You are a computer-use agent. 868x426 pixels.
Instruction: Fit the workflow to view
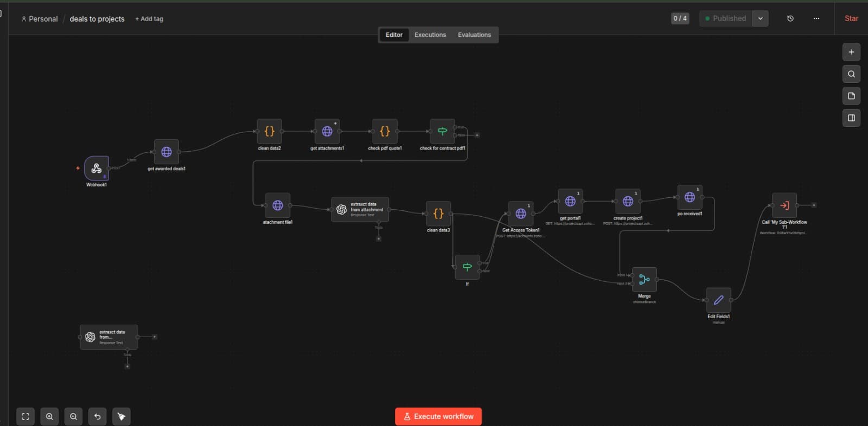pos(25,416)
